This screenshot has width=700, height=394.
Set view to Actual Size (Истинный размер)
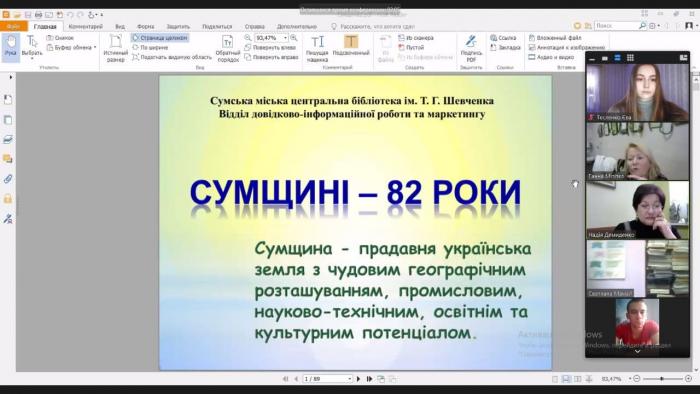(x=116, y=48)
